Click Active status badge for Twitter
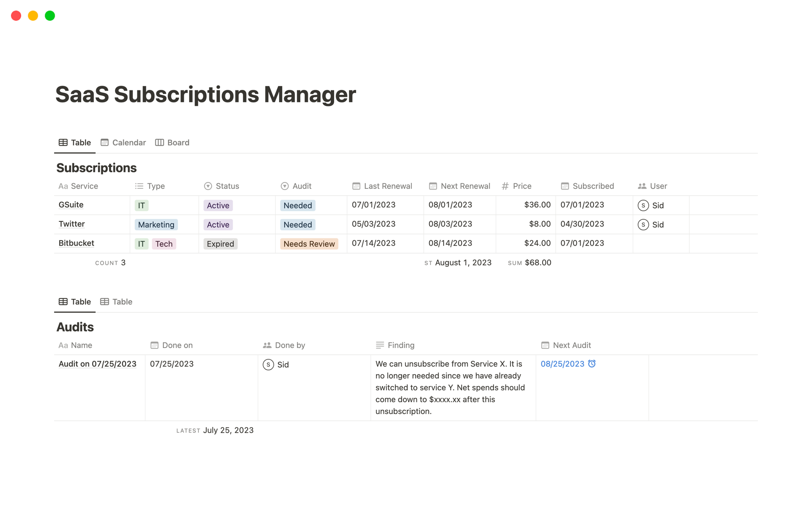 pos(217,224)
